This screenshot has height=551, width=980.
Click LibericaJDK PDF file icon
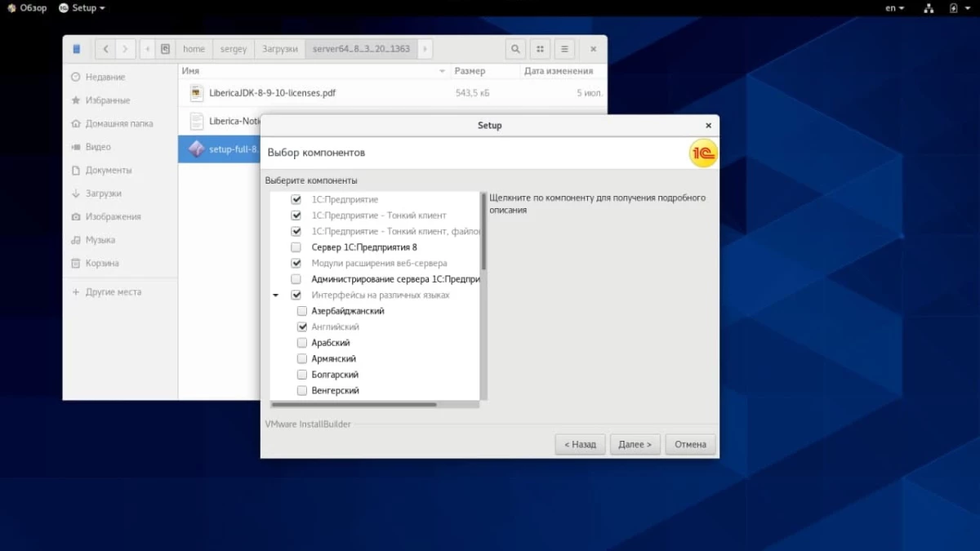coord(196,93)
